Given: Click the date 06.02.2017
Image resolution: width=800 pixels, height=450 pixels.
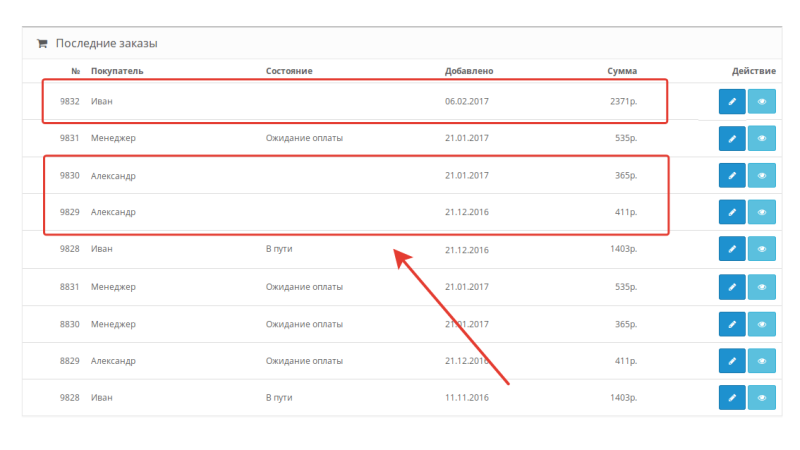Looking at the screenshot, I should (x=466, y=101).
